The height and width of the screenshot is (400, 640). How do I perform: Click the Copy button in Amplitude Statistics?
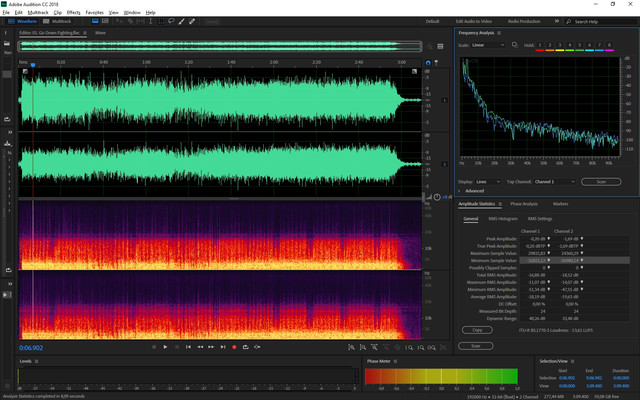point(477,330)
